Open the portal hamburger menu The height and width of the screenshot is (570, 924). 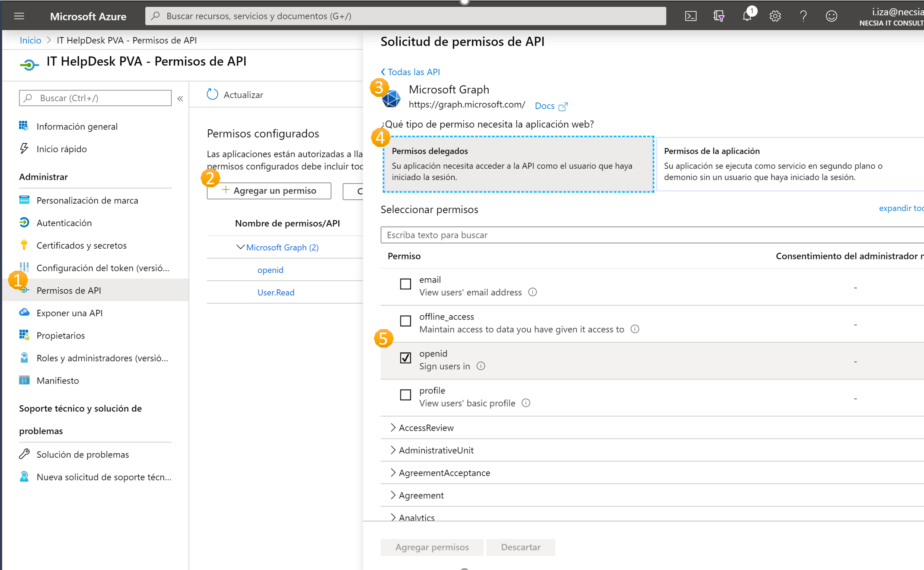pos(19,16)
